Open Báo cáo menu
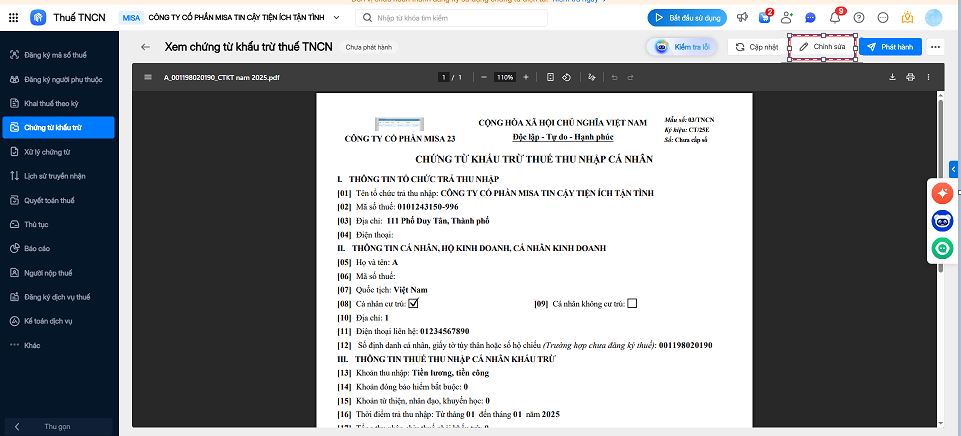 pyautogui.click(x=58, y=248)
